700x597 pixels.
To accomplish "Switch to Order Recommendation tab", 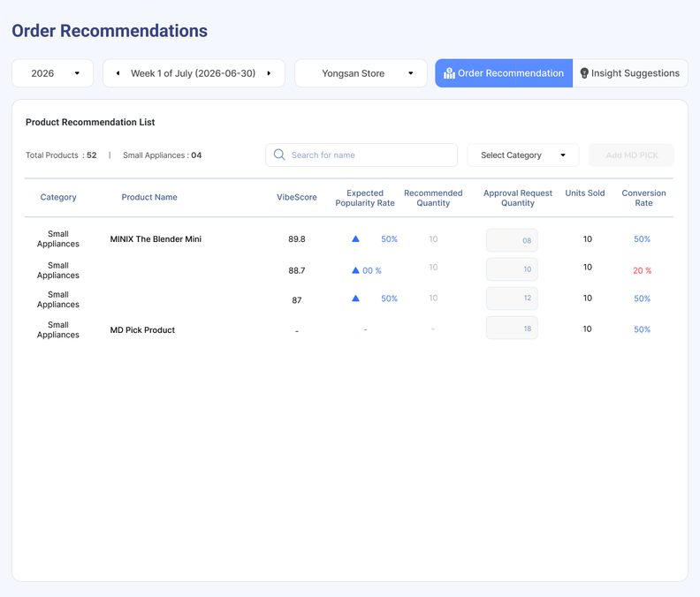I will (504, 73).
